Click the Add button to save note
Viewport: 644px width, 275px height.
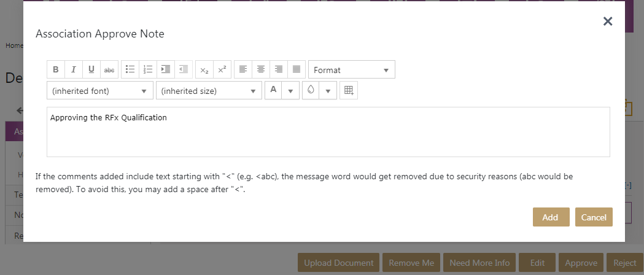click(x=550, y=217)
